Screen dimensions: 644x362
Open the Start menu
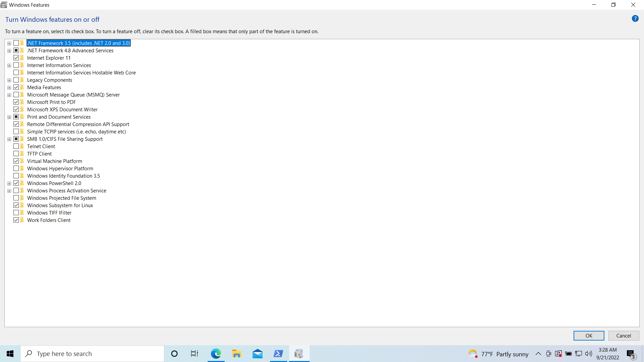[x=10, y=354]
